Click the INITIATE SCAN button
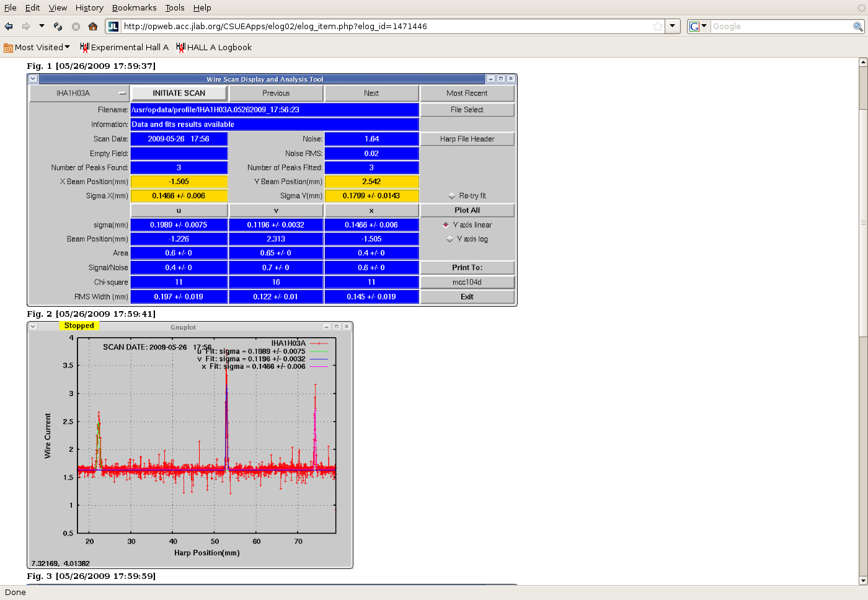The image size is (868, 600). coord(179,93)
